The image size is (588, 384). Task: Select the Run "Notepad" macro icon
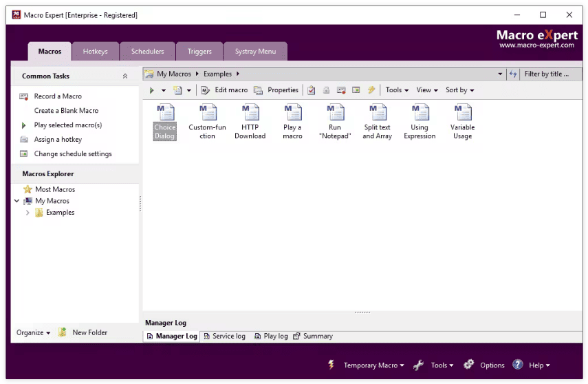[x=335, y=122]
